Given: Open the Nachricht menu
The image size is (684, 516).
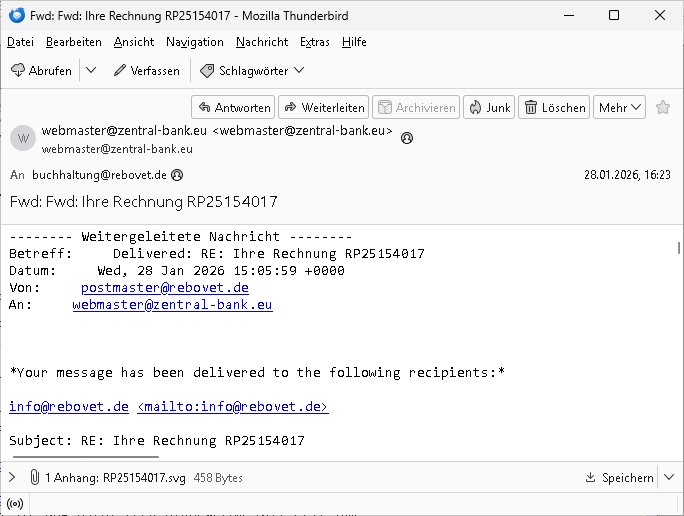Looking at the screenshot, I should (x=262, y=42).
